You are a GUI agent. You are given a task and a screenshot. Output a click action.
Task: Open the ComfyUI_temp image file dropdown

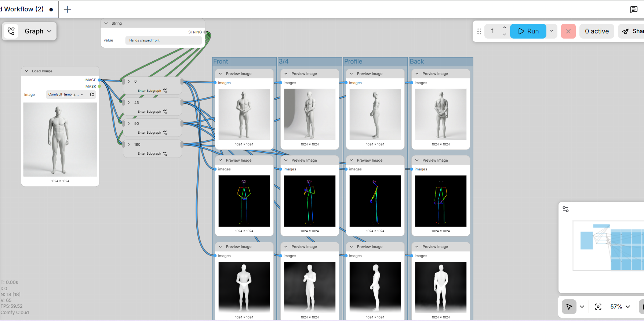66,94
